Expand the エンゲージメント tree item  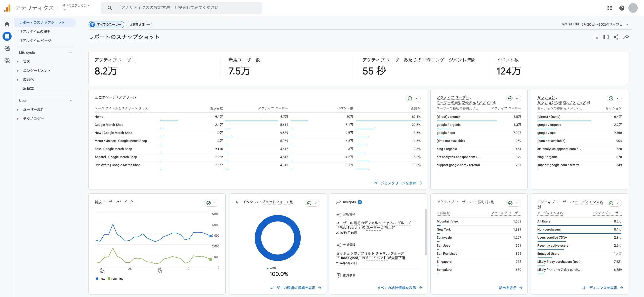18,71
